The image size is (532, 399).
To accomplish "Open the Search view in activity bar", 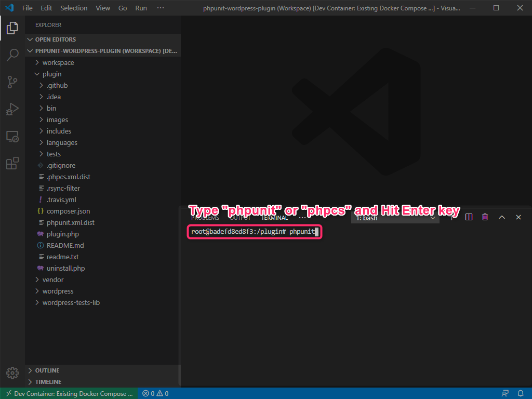I will [12, 55].
